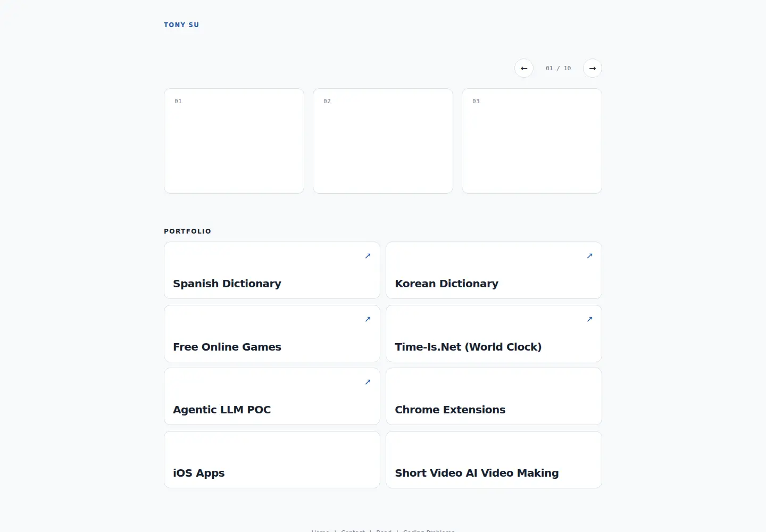766x532 pixels.
Task: Open the iOS Apps portfolio card
Action: coord(272,460)
